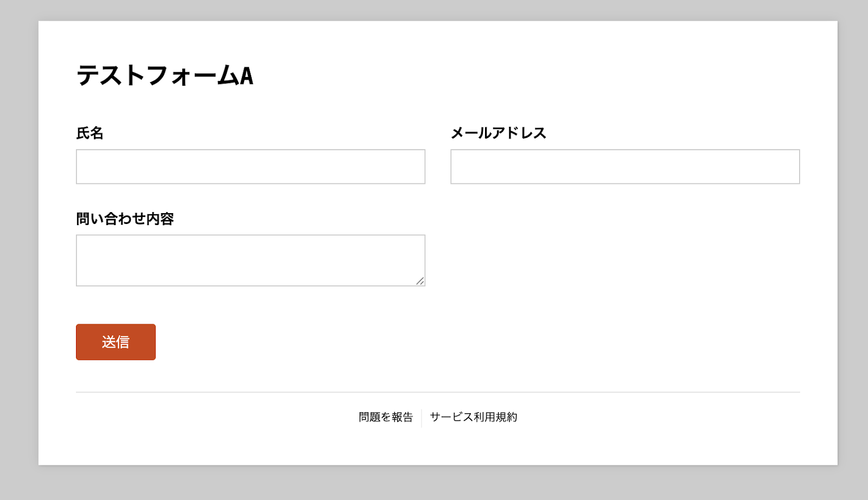Click the horizontal divider above footer links
Viewport: 868px width, 500px height.
[x=438, y=392]
